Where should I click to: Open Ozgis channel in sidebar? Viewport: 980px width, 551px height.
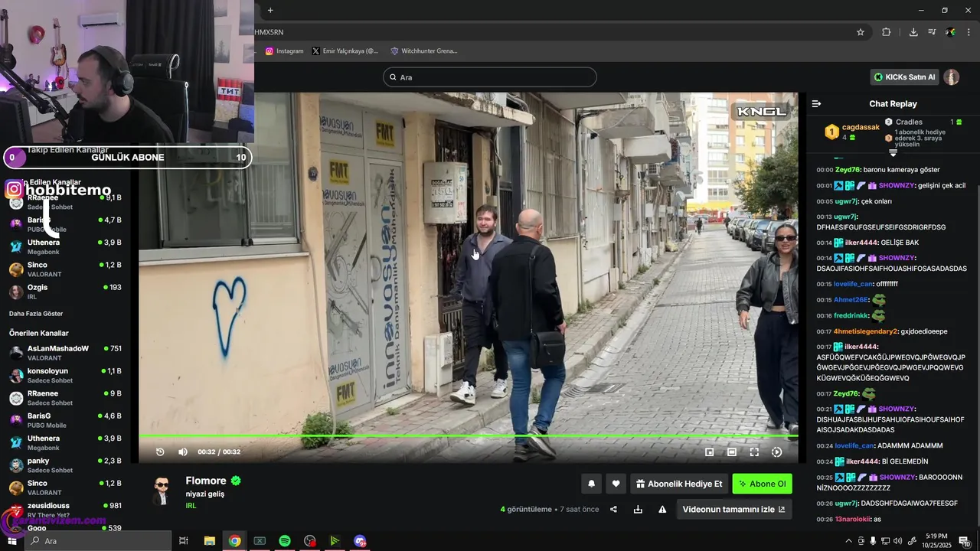(x=65, y=292)
